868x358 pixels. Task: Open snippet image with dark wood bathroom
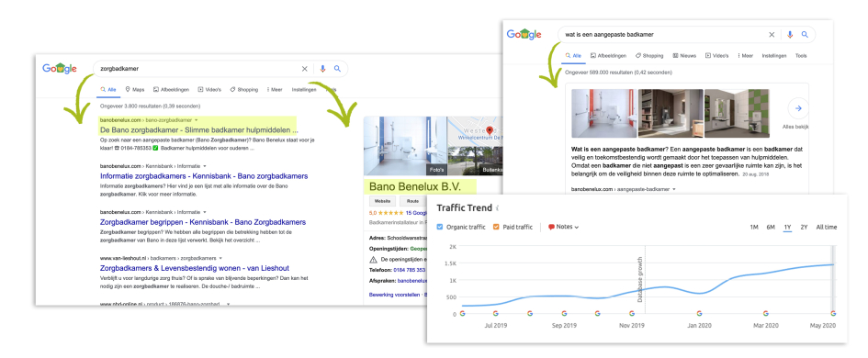(x=671, y=113)
